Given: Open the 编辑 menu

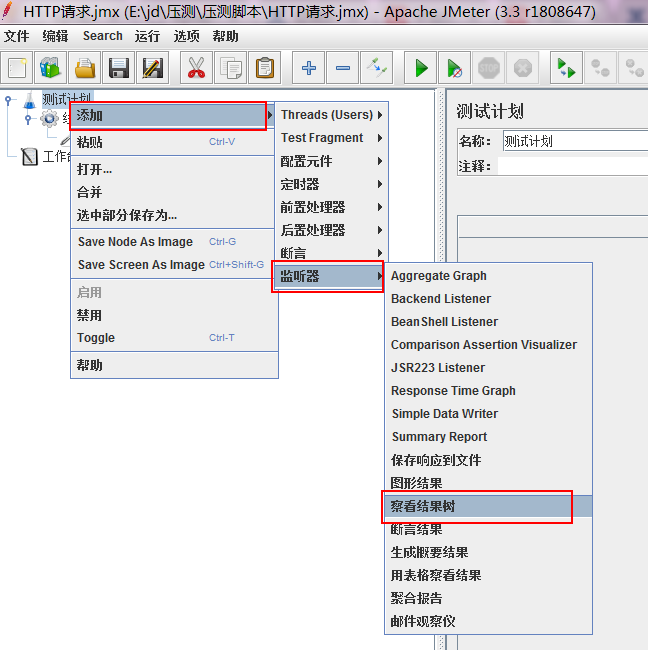Looking at the screenshot, I should pos(55,36).
